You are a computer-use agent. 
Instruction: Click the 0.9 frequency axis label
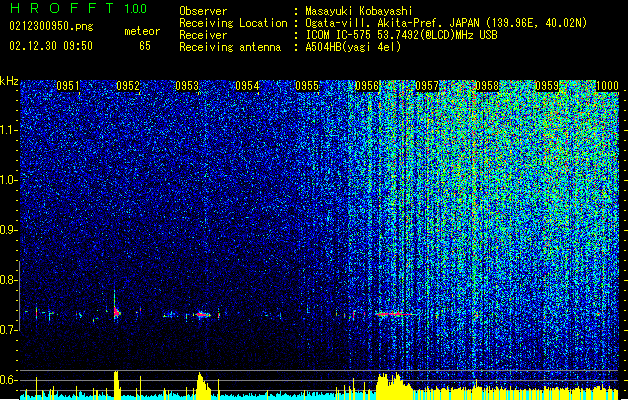point(9,230)
